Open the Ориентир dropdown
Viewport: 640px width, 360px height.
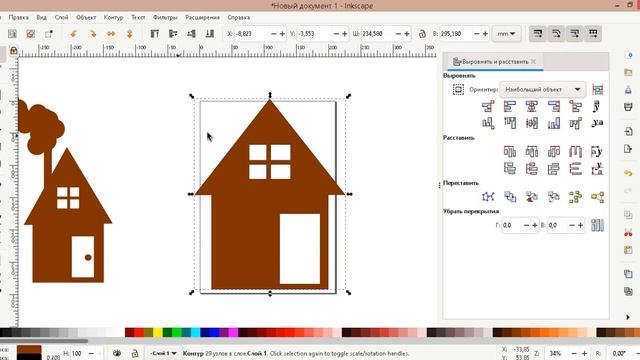coord(543,89)
